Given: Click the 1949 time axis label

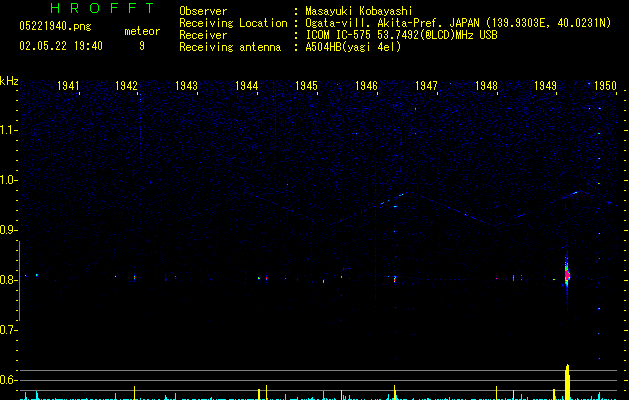Looking at the screenshot, I should click(546, 86).
